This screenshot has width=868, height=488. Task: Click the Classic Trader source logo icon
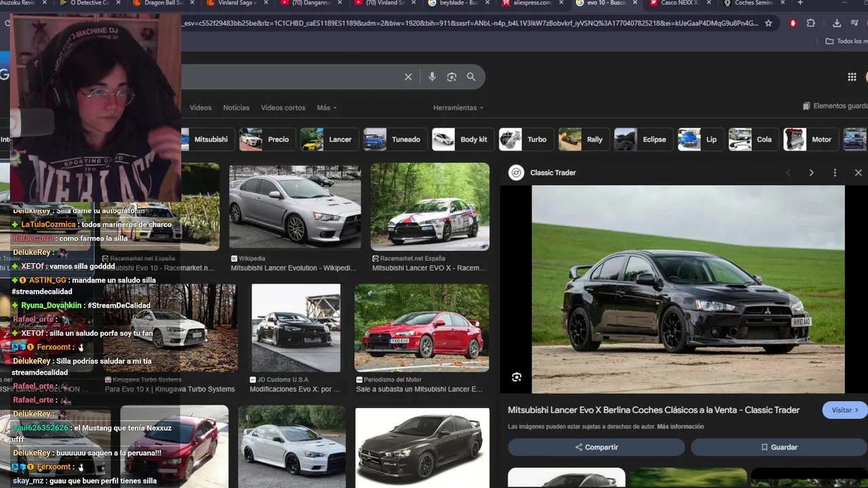516,173
